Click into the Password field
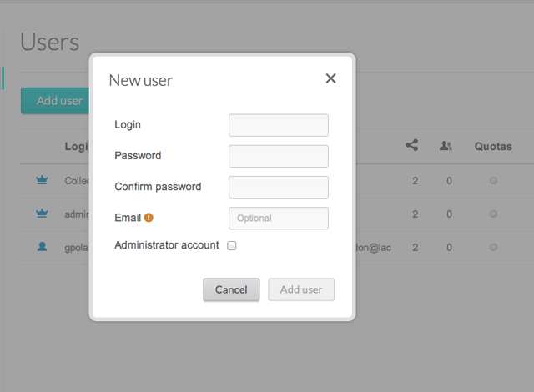The width and height of the screenshot is (534, 392). [278, 156]
